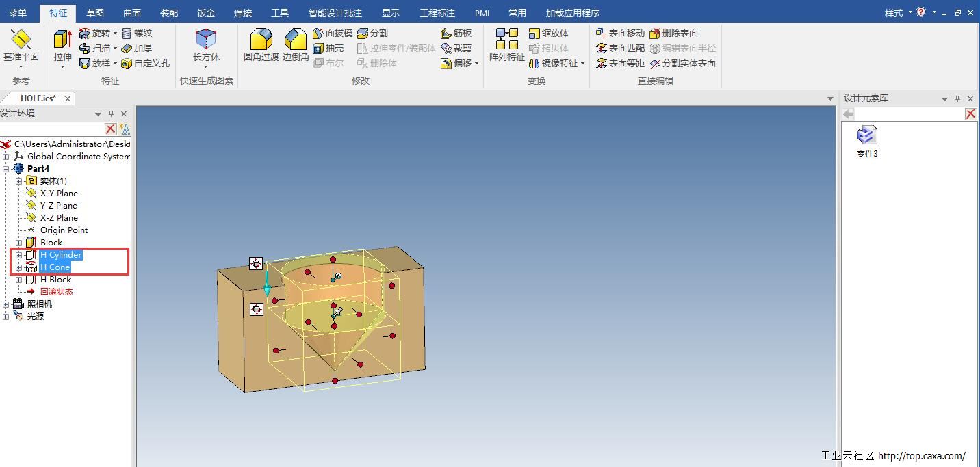The image size is (980, 467).
Task: Open the 偏移 dropdown arrow
Action: pyautogui.click(x=476, y=63)
